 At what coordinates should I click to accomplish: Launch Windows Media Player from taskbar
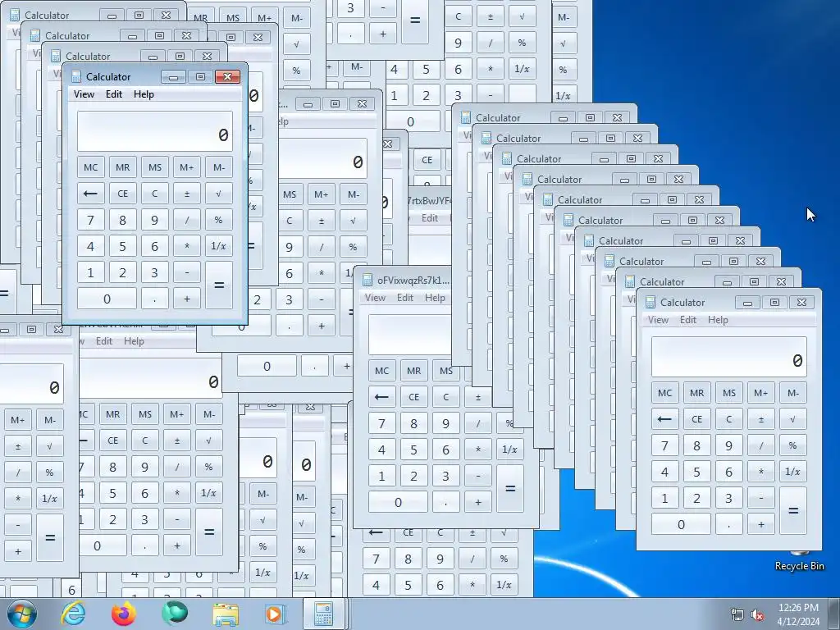(276, 614)
